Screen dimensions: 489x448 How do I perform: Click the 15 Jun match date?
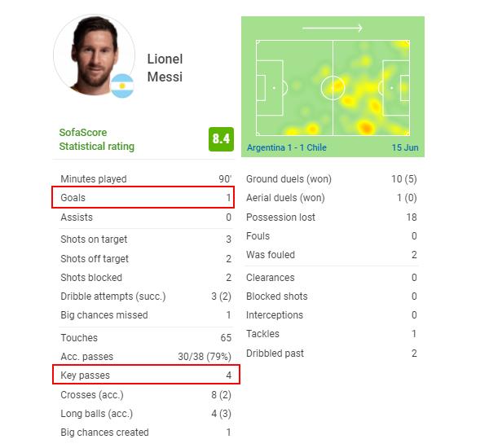coord(404,147)
